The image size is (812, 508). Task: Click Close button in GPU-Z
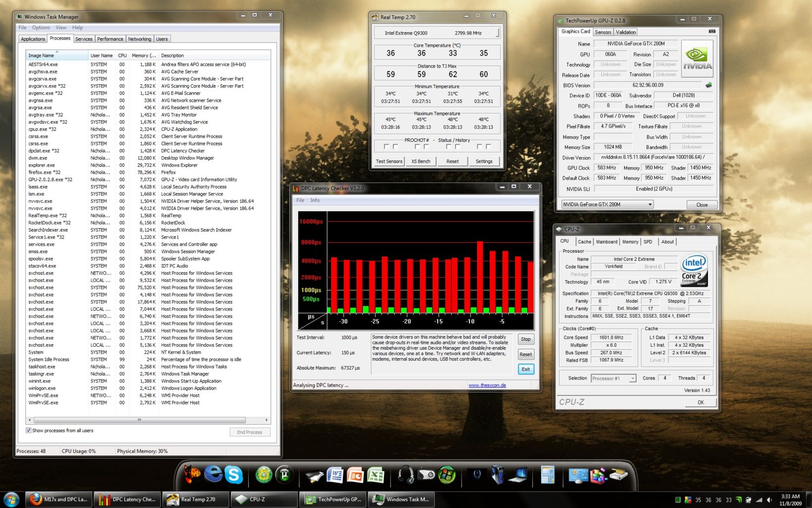[702, 204]
